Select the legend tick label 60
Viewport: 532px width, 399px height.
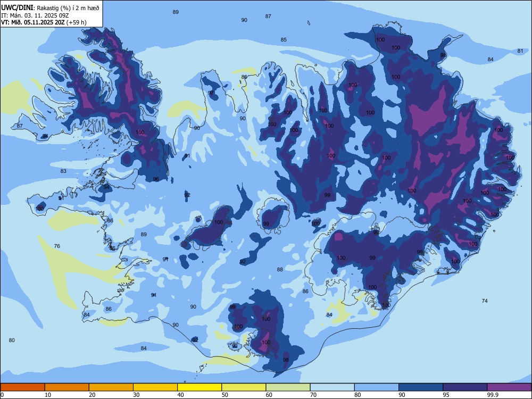(x=269, y=395)
